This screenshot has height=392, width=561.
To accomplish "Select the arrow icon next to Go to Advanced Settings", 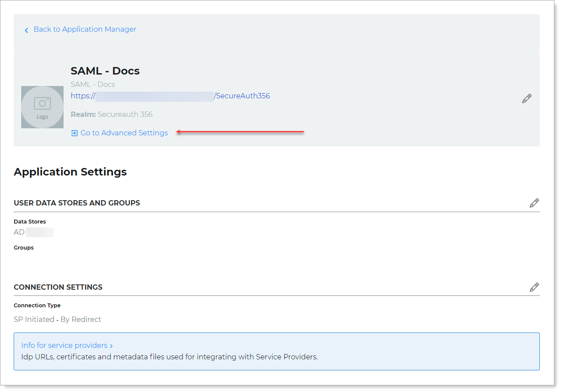I will pos(74,133).
